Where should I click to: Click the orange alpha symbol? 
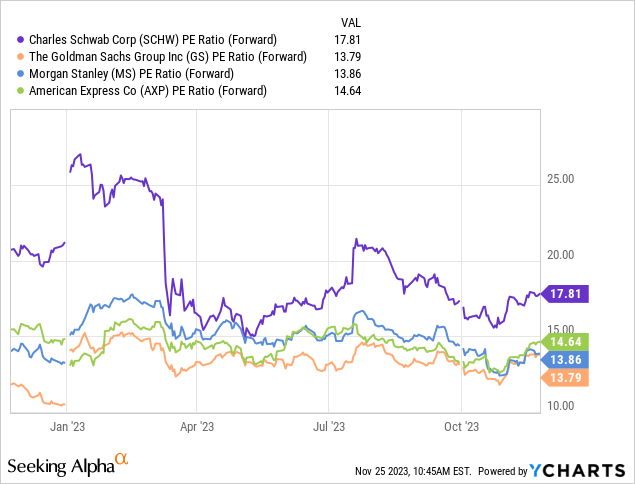[x=122, y=459]
